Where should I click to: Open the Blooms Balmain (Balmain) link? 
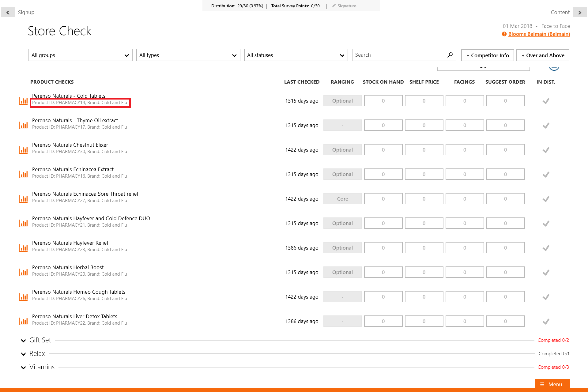point(539,34)
